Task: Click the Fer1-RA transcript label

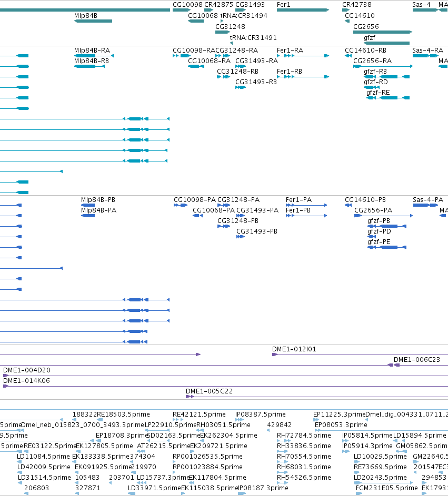Action: tap(290, 50)
